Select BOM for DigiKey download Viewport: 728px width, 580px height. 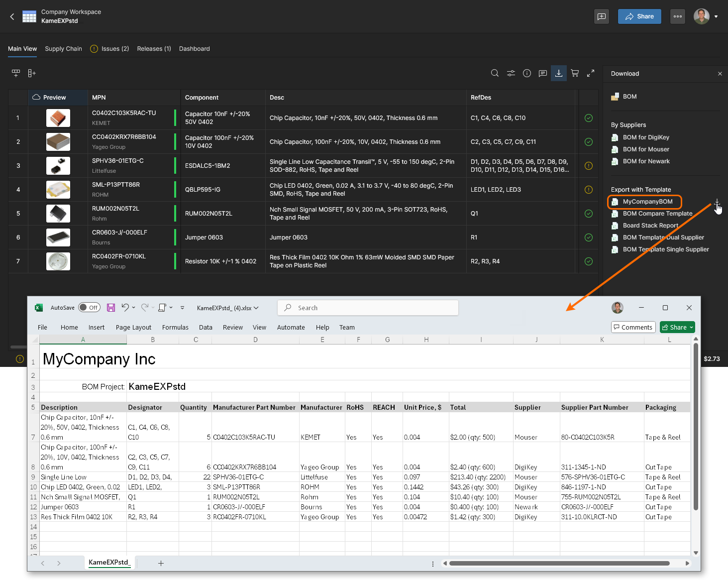click(645, 137)
